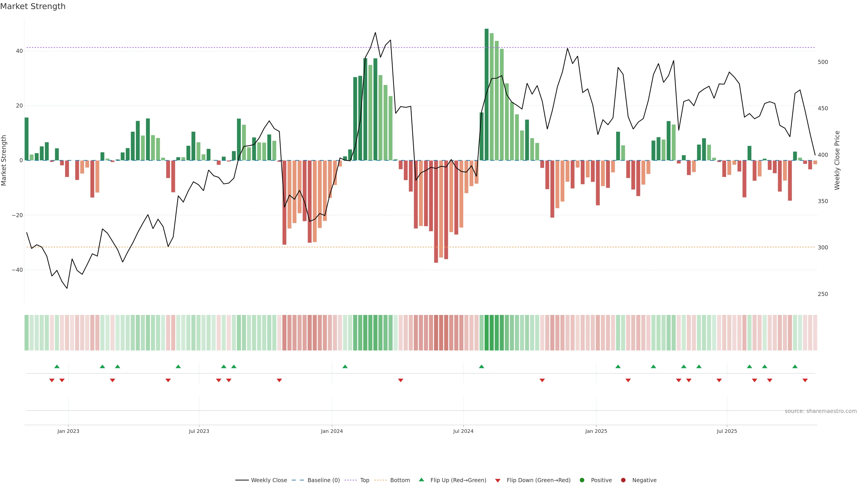Click the Jul 2025 x-axis label
This screenshot has height=488, width=868.
727,431
